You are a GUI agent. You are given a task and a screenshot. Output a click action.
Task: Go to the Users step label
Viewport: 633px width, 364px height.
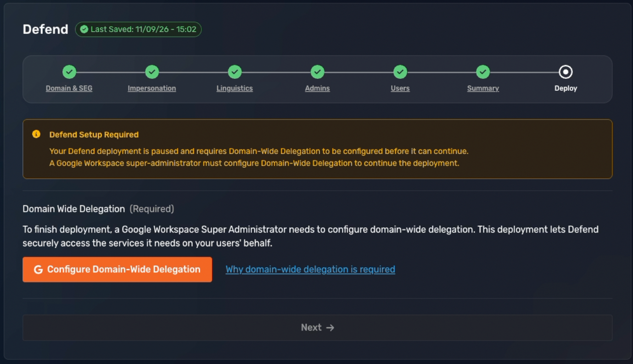coord(400,88)
